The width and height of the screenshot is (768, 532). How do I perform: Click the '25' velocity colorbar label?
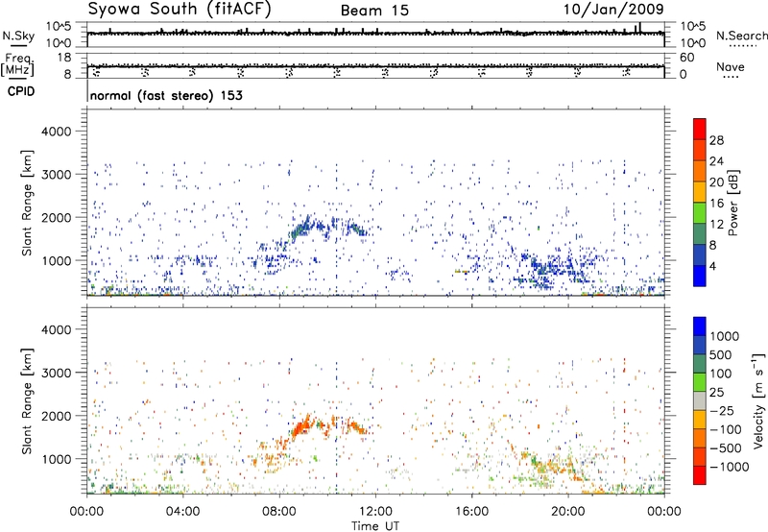pos(716,392)
